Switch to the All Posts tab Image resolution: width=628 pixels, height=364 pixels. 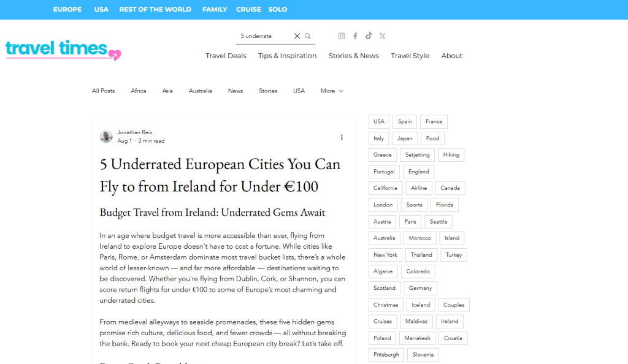[103, 91]
